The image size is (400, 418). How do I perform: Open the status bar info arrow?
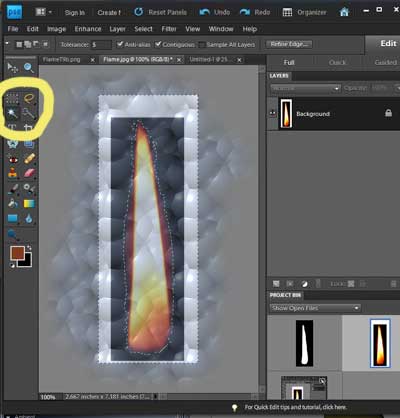(x=155, y=397)
